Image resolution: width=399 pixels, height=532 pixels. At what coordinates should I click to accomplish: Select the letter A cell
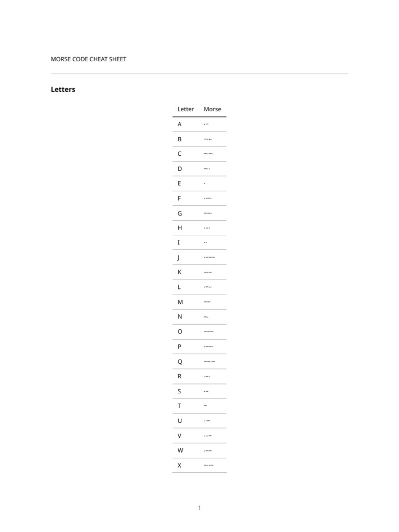(180, 124)
